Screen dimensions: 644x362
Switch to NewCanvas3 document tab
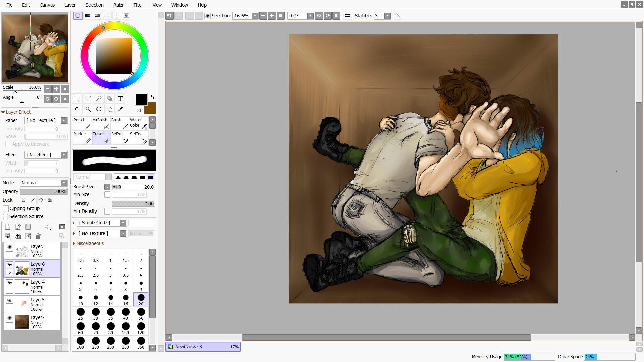pos(203,347)
